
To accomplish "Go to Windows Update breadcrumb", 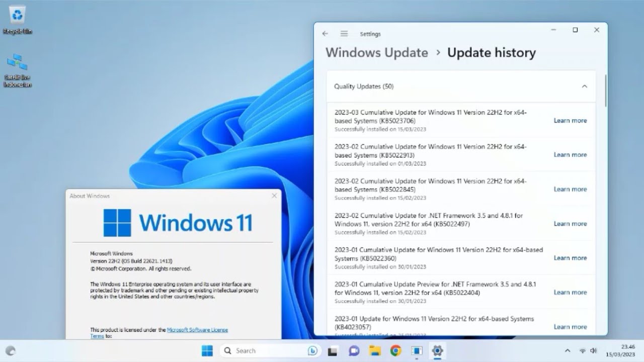I will (377, 53).
